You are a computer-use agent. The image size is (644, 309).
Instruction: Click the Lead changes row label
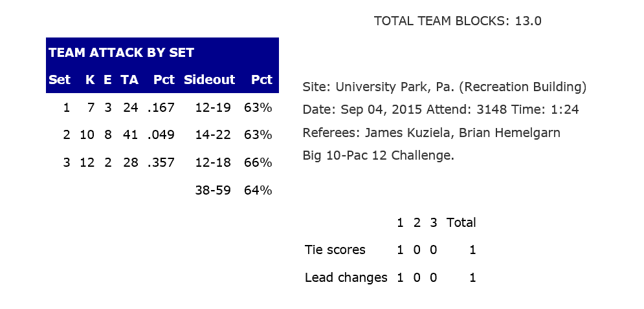pos(346,278)
